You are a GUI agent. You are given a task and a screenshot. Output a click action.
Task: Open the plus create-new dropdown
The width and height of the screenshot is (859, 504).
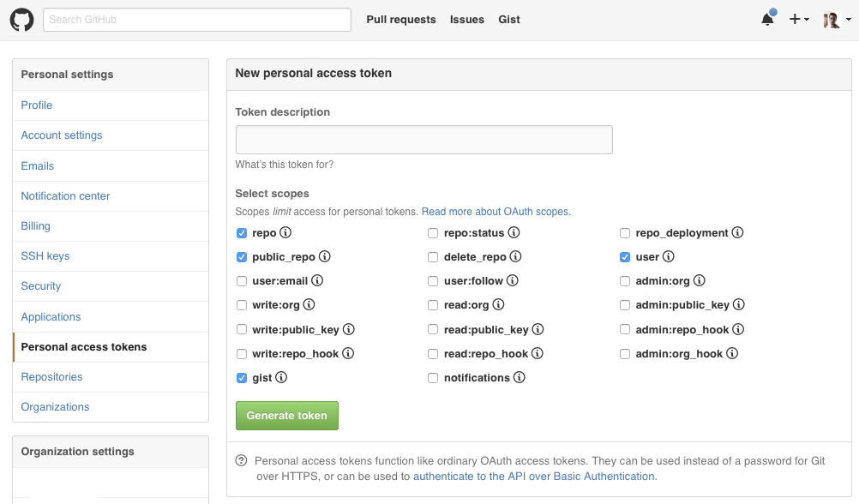(799, 20)
